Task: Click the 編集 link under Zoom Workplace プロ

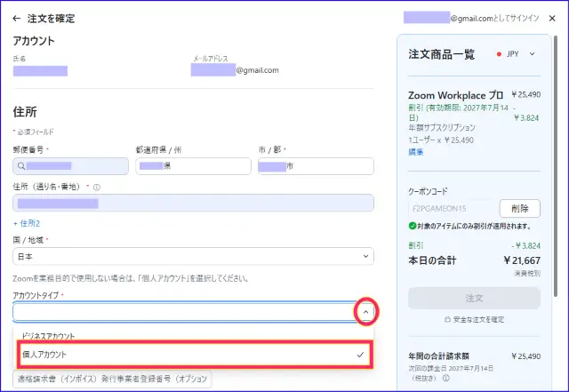Action: 416,152
